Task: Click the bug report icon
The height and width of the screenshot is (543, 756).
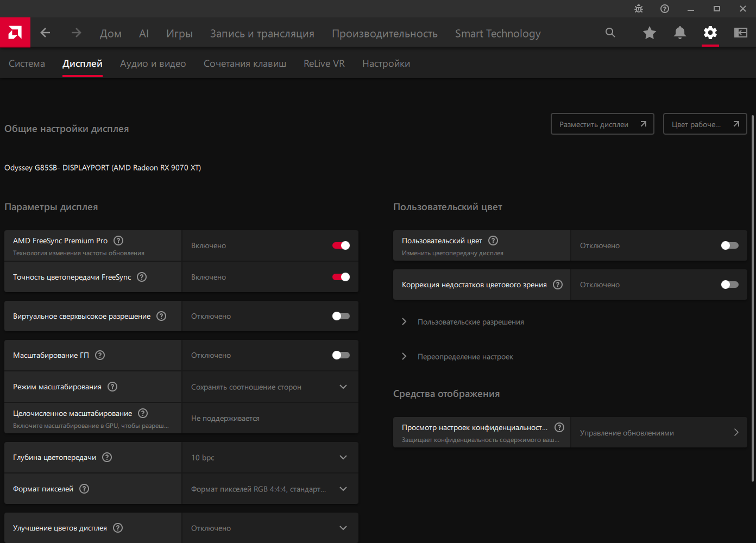Action: coord(639,9)
